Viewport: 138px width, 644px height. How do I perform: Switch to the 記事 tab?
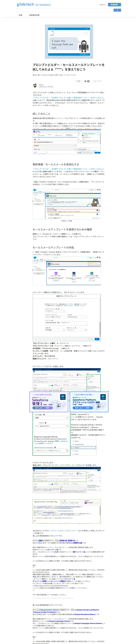[21, 15]
